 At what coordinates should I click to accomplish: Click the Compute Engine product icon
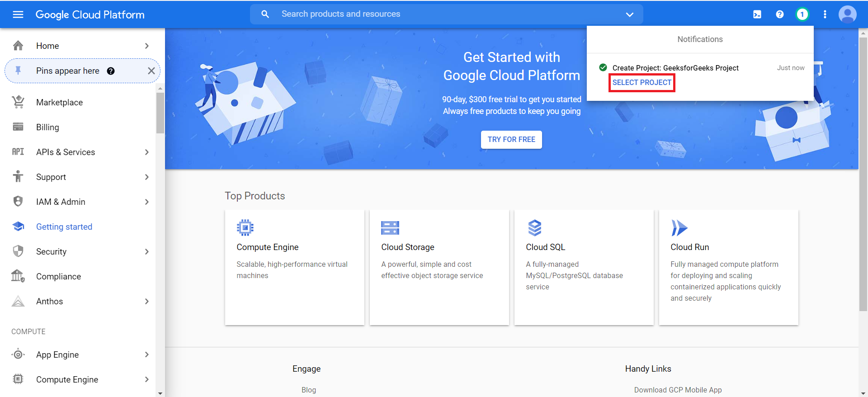(x=245, y=227)
